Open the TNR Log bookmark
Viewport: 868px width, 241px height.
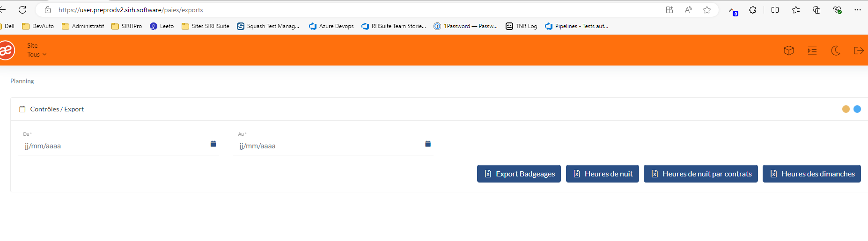522,26
